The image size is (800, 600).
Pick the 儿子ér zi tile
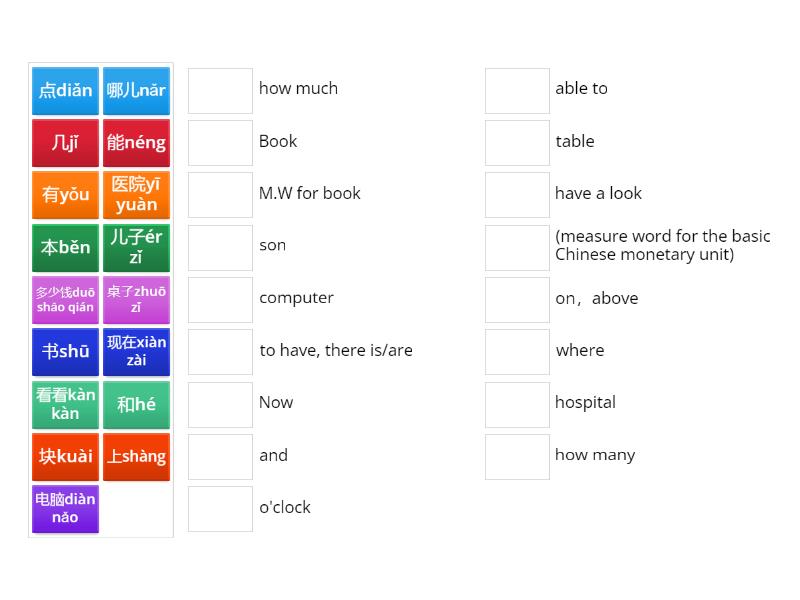click(136, 247)
